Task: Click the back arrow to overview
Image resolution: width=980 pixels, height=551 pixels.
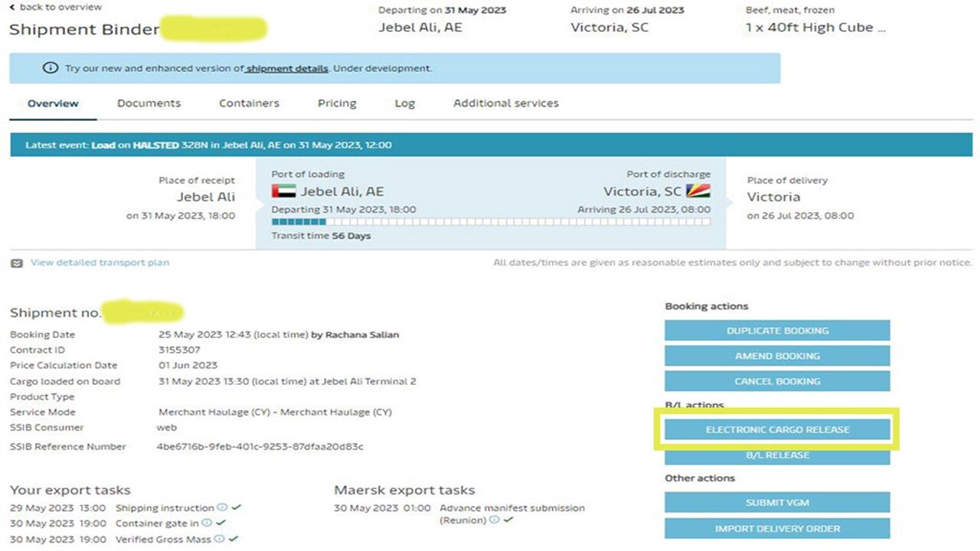Action: pyautogui.click(x=12, y=7)
